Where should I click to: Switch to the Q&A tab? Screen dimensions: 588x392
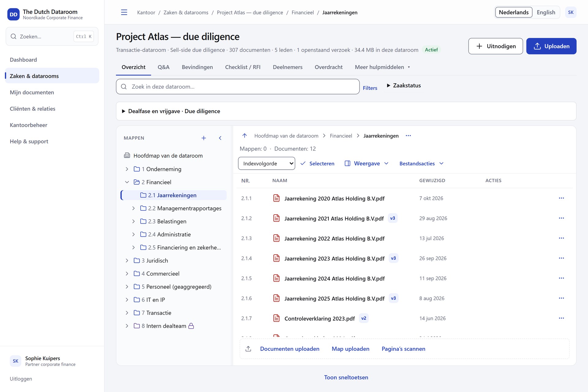(x=164, y=67)
